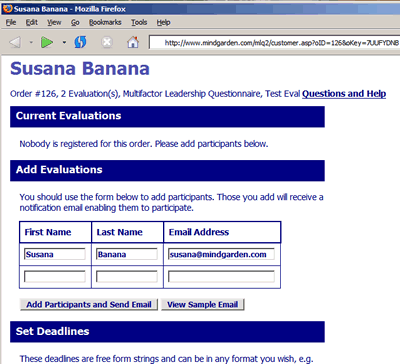400x364 pixels.
Task: Click the 'Order #126, 2 Evaluation(s)' text
Action: click(x=65, y=94)
